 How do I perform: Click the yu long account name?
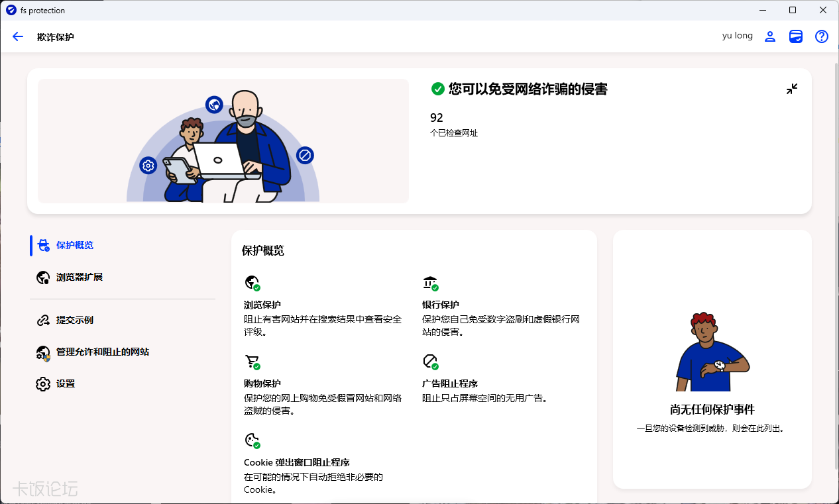coord(738,36)
